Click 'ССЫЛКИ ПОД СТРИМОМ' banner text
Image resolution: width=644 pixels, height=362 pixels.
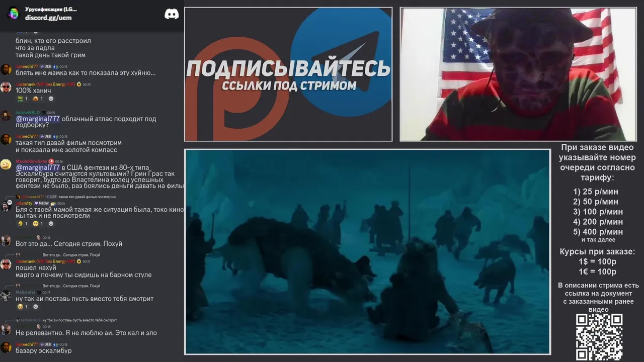(x=289, y=85)
